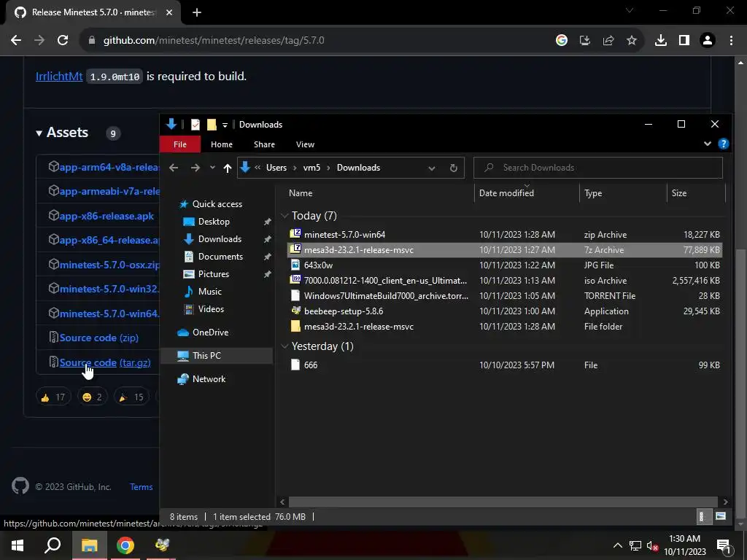Image resolution: width=747 pixels, height=560 pixels.
Task: Collapse the Yesterday (1) group
Action: pyautogui.click(x=285, y=346)
